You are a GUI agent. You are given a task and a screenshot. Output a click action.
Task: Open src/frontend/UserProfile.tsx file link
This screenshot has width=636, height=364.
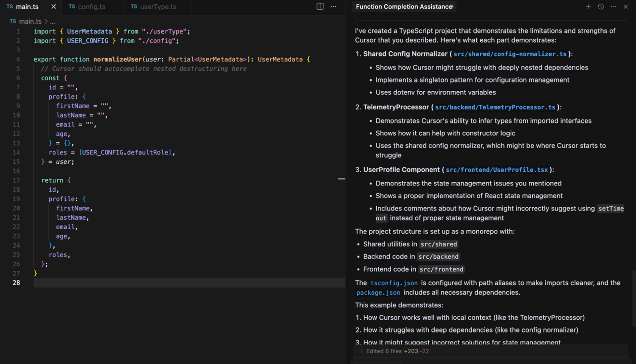497,170
